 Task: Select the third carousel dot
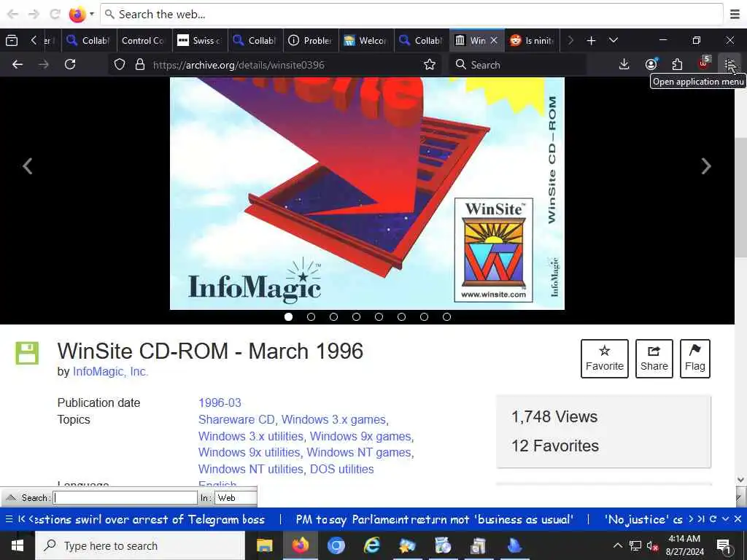pos(333,316)
